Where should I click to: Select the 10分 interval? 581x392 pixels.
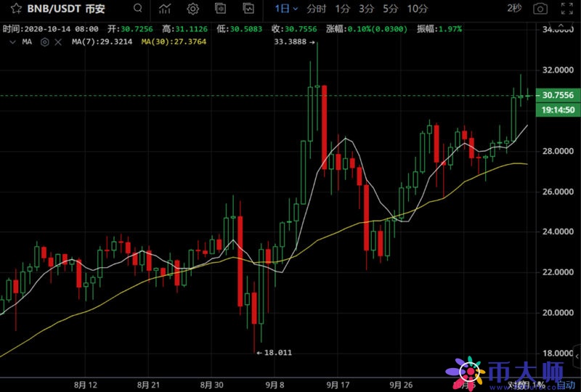[418, 9]
